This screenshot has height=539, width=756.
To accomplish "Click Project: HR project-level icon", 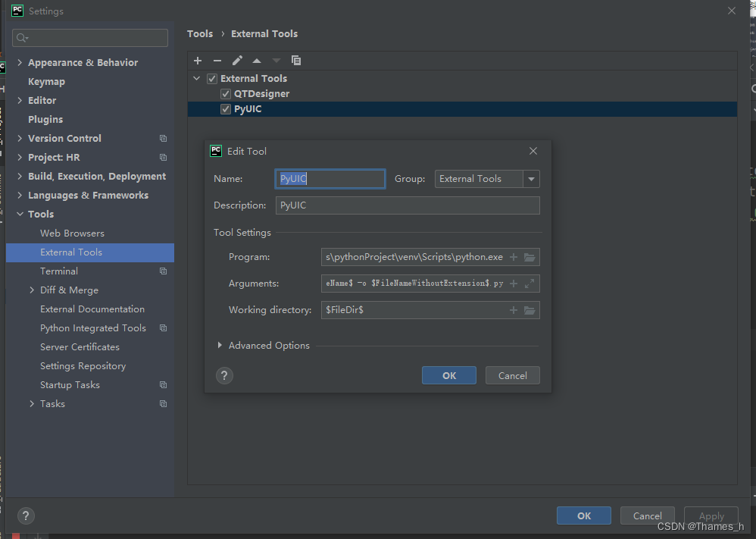I will tap(164, 158).
